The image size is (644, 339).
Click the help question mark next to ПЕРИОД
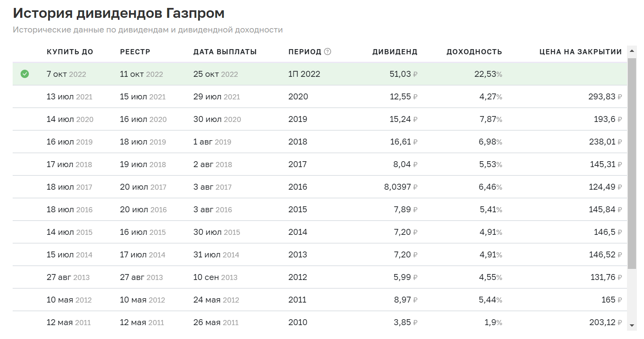[328, 51]
